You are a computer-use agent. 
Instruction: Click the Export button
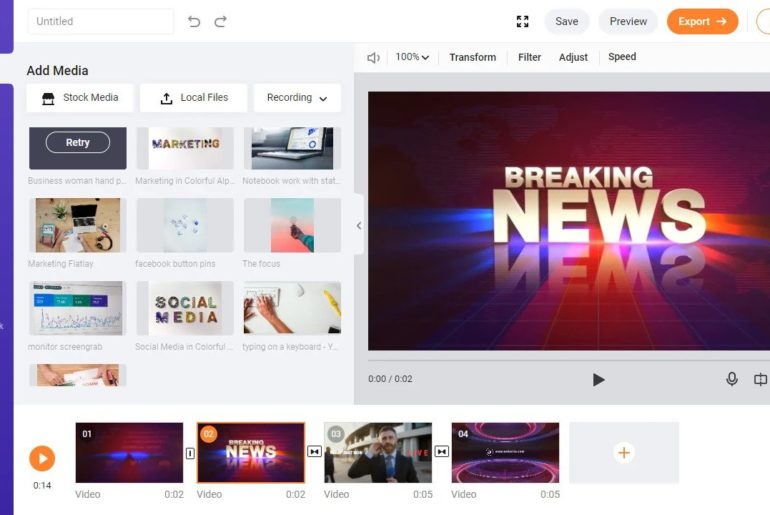[x=702, y=21]
